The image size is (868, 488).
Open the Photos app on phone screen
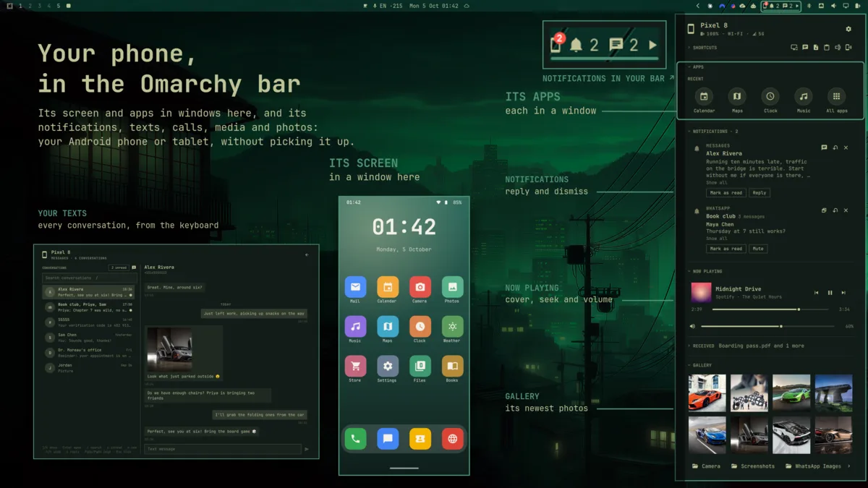tap(452, 287)
